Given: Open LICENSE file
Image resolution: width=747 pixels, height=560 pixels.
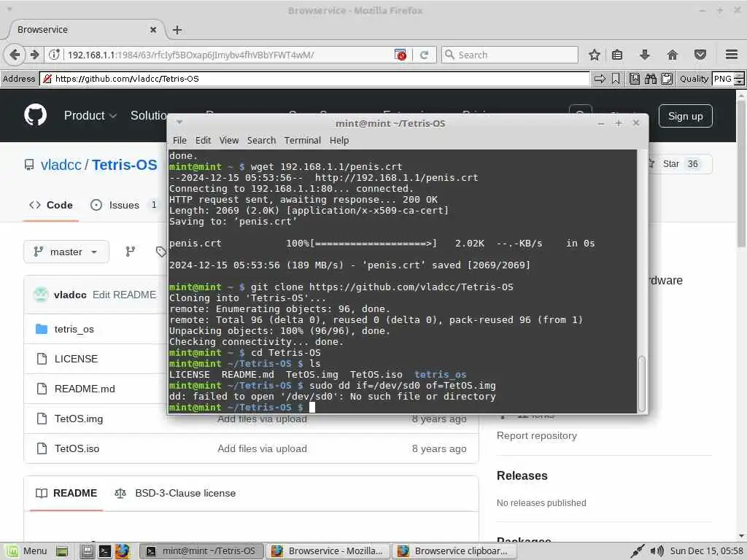Looking at the screenshot, I should click(76, 359).
